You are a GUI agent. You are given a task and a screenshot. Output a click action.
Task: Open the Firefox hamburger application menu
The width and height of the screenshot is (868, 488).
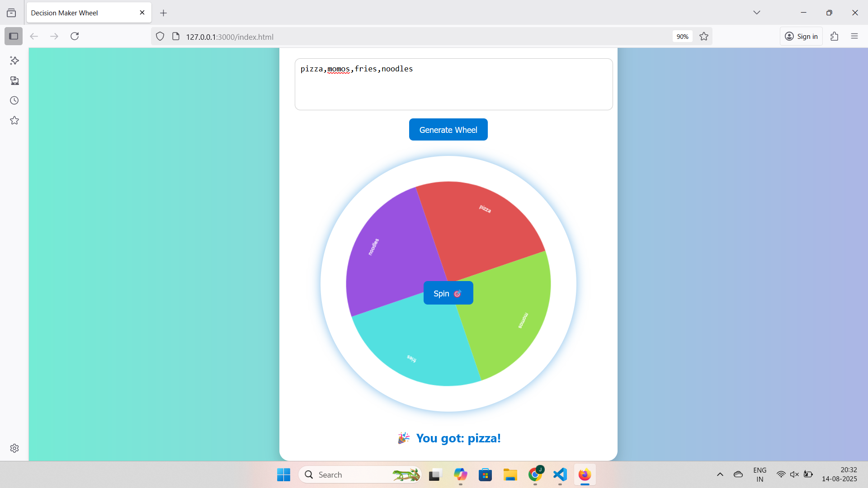[x=854, y=36]
